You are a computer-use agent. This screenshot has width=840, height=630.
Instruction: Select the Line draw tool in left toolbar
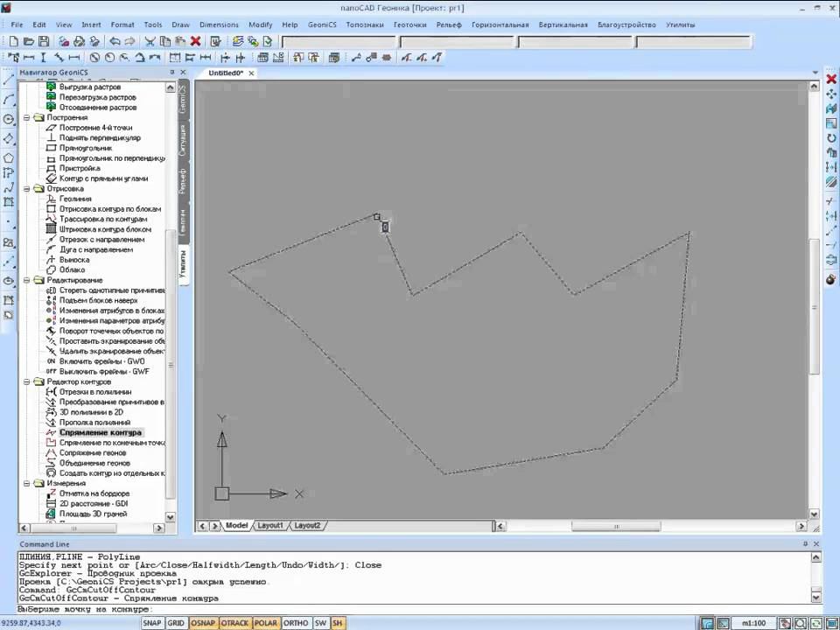(x=8, y=80)
